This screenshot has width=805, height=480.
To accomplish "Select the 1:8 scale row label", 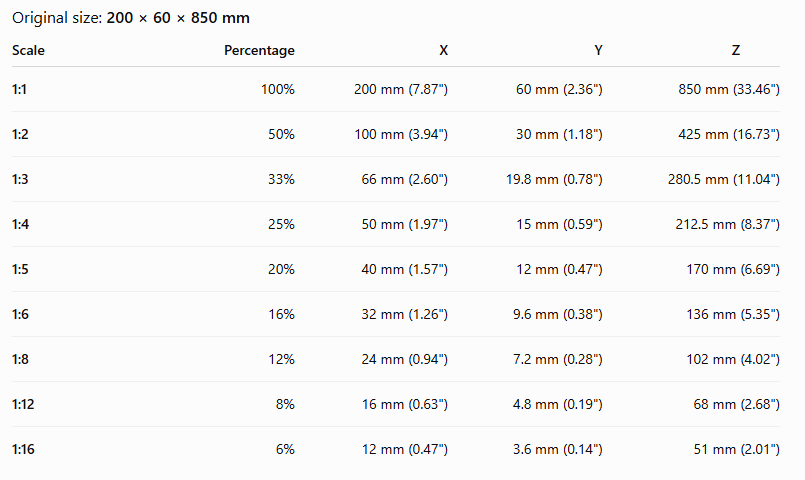I will coord(20,359).
